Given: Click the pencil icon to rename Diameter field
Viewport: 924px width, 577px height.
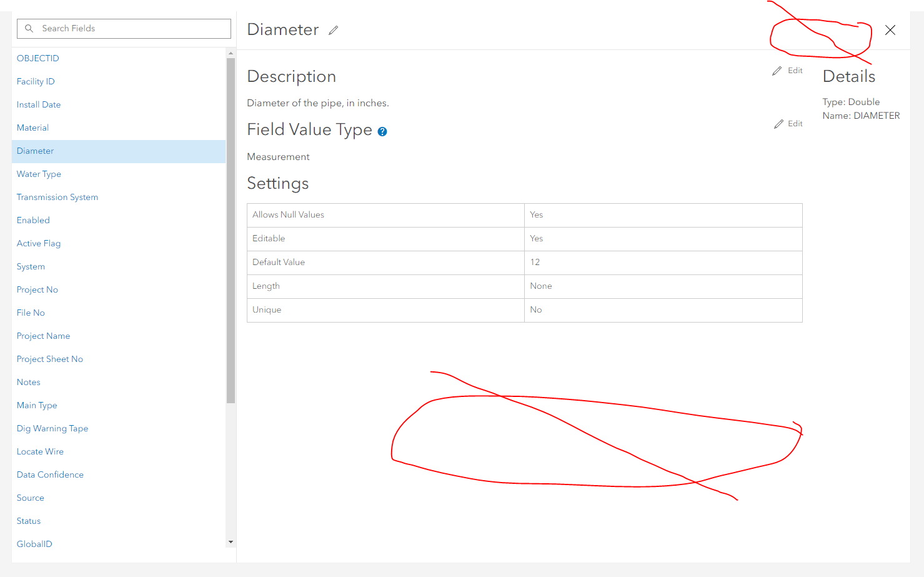Looking at the screenshot, I should [333, 29].
